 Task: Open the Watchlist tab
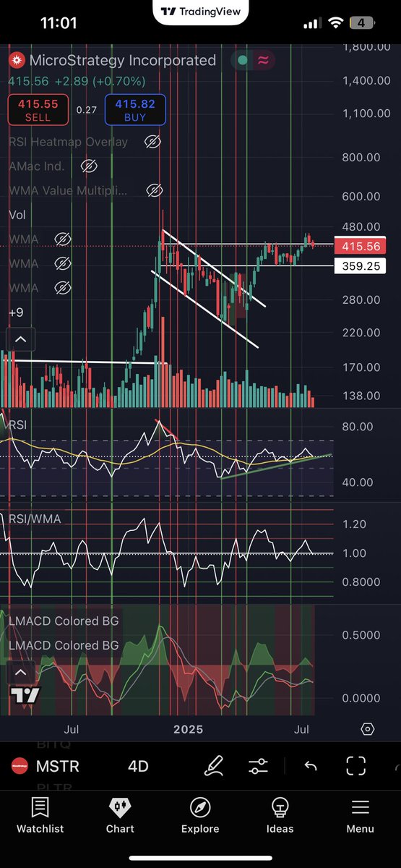[x=40, y=816]
